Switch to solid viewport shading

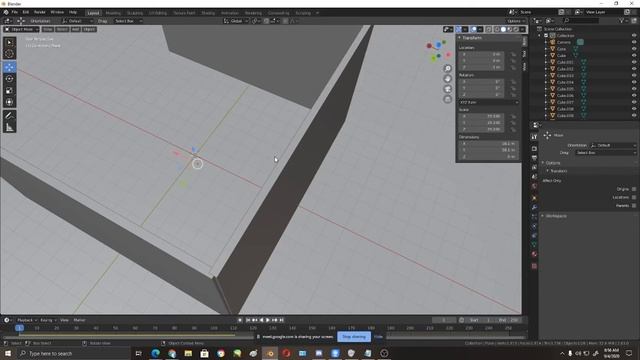pyautogui.click(x=503, y=29)
